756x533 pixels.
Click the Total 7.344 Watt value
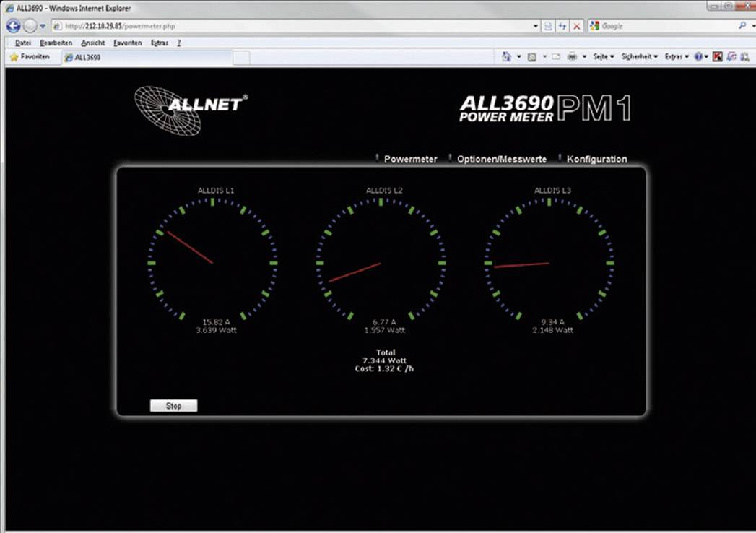(384, 360)
